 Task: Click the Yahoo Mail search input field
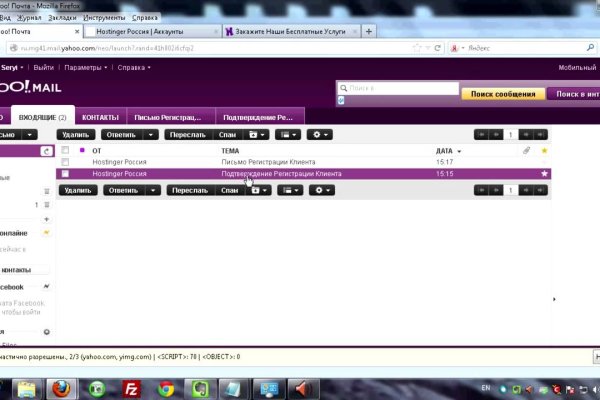[398, 88]
